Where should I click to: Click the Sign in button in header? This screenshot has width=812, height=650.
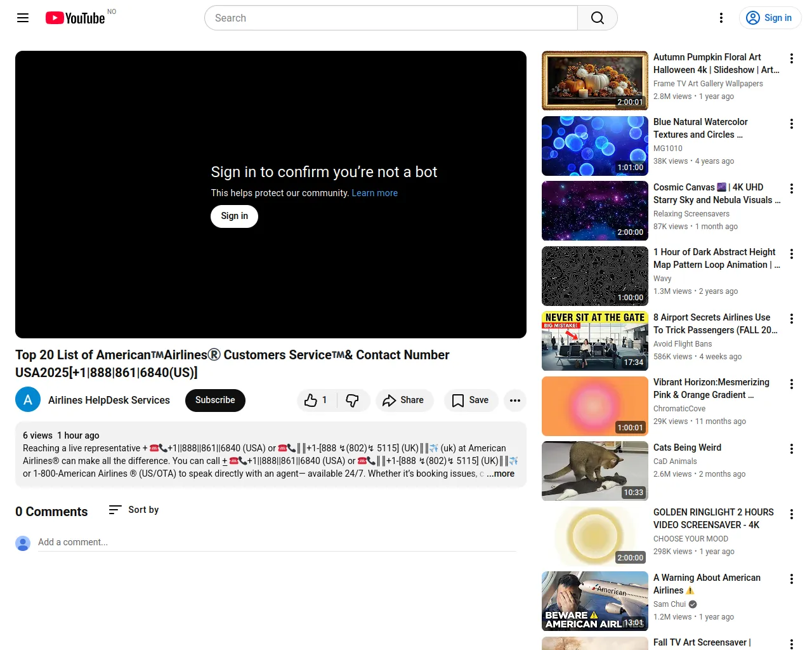click(x=769, y=18)
